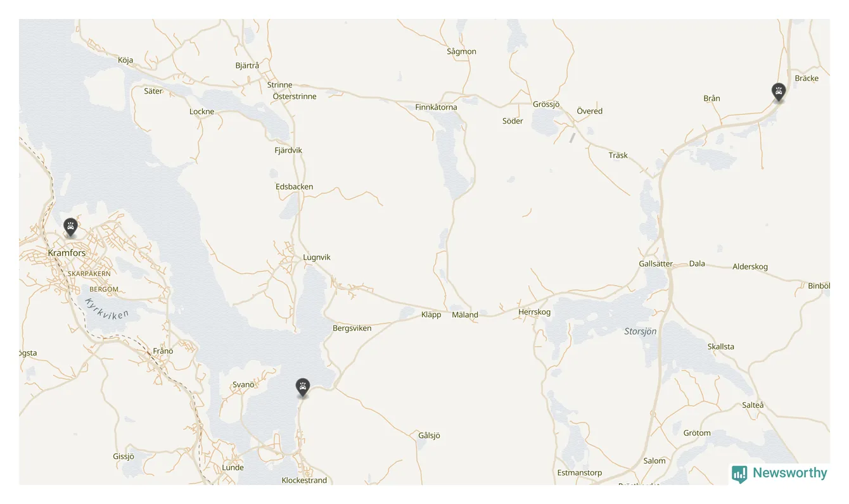
Task: Click the car marker east of Svanö
Action: [303, 387]
